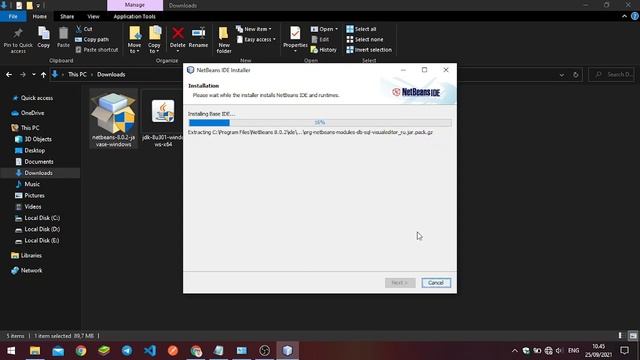Click Select none in ribbon
Image resolution: width=640 pixels, height=360 pixels.
[x=365, y=40]
